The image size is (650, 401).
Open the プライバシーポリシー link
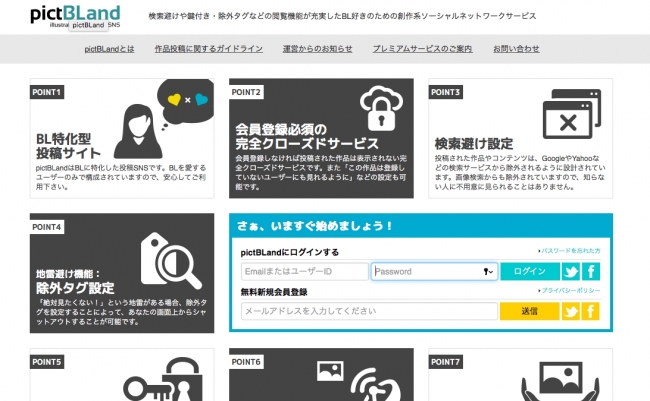(x=569, y=291)
